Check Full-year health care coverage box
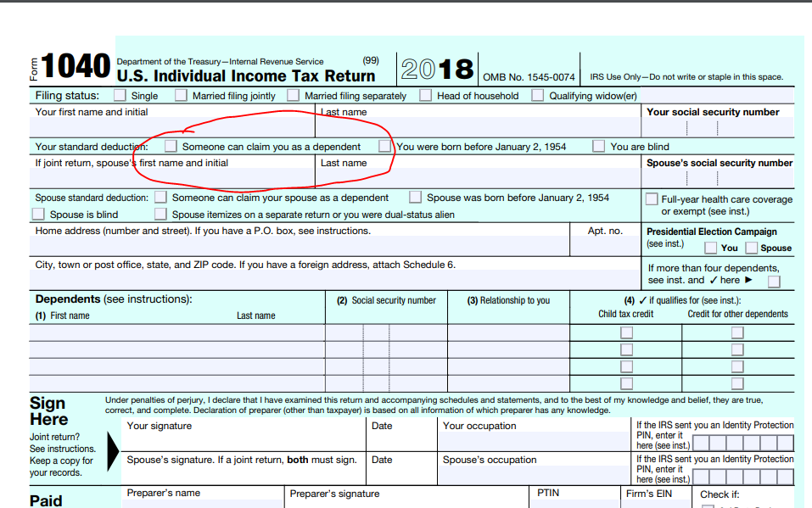Image resolution: width=812 pixels, height=508 pixels. (x=652, y=198)
